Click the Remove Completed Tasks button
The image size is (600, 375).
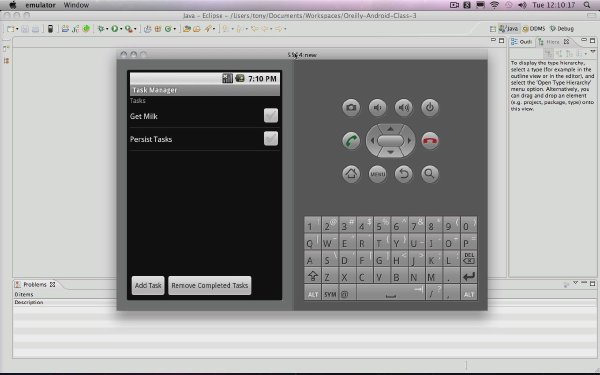pos(210,285)
